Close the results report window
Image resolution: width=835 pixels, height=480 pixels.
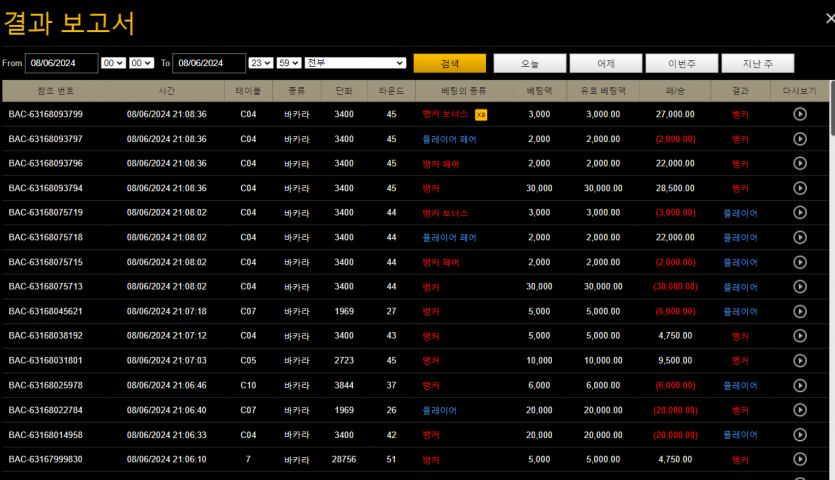tap(830, 19)
